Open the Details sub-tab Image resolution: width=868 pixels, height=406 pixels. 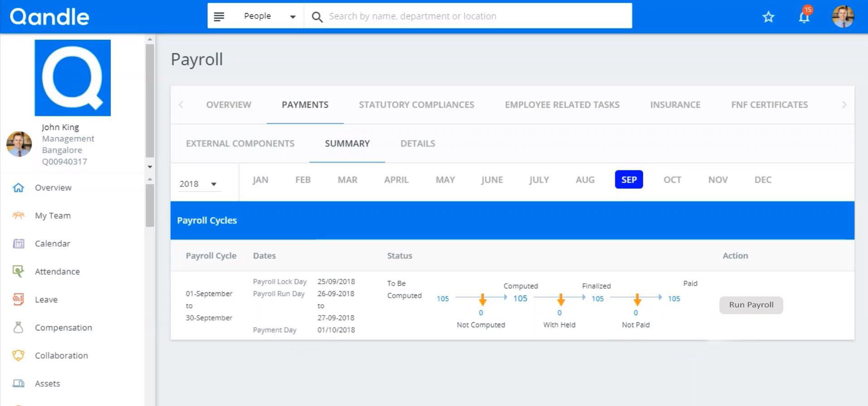(x=417, y=143)
